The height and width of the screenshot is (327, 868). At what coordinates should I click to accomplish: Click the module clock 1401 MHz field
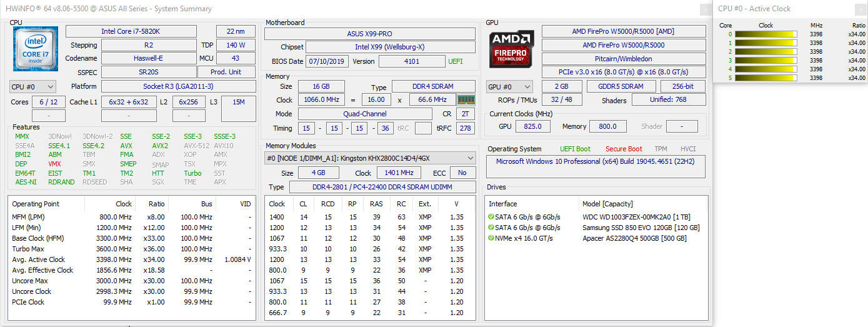[x=399, y=173]
